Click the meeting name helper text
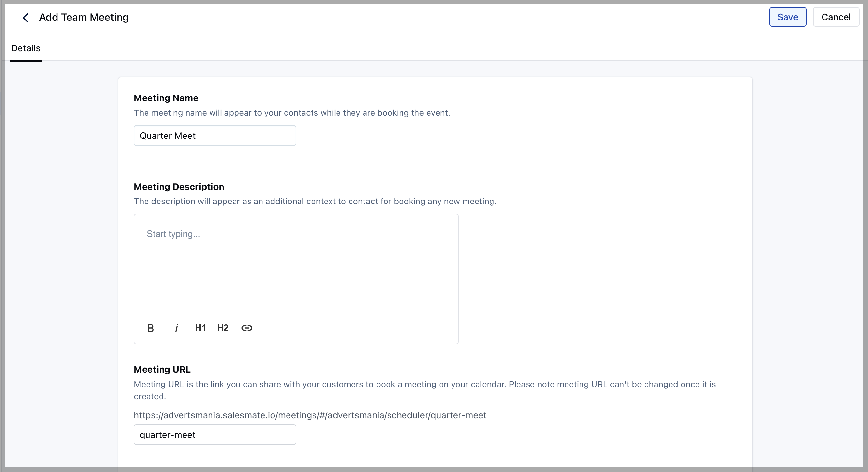Screen dimensions: 868x472 click(292, 112)
